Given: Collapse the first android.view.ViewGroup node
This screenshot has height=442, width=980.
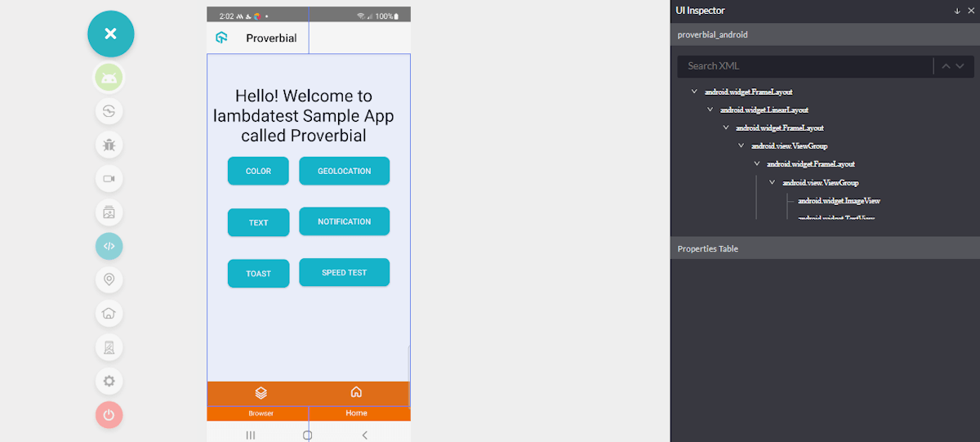Looking at the screenshot, I should tap(742, 145).
